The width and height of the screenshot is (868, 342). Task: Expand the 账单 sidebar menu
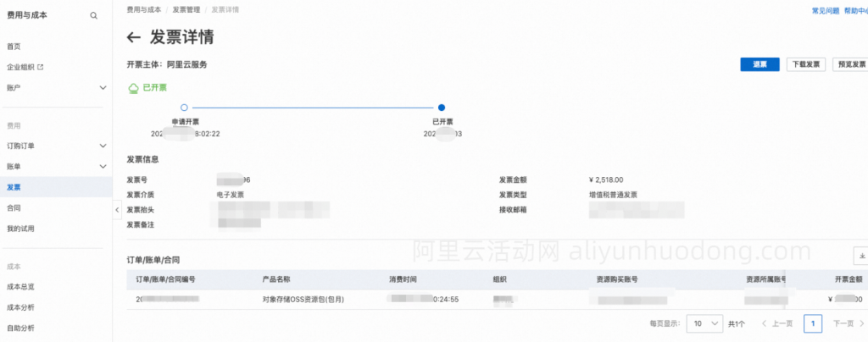pyautogui.click(x=103, y=167)
